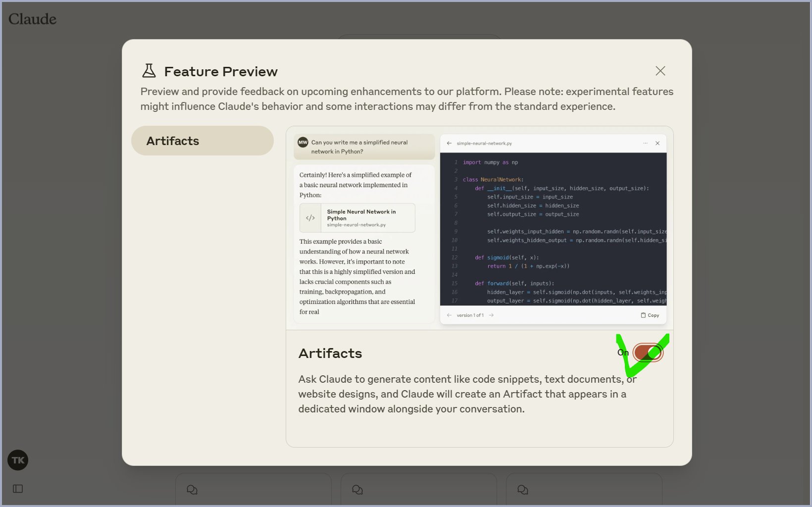Click the simple-neural-network.py filename header
This screenshot has width=812, height=507.
coord(484,143)
